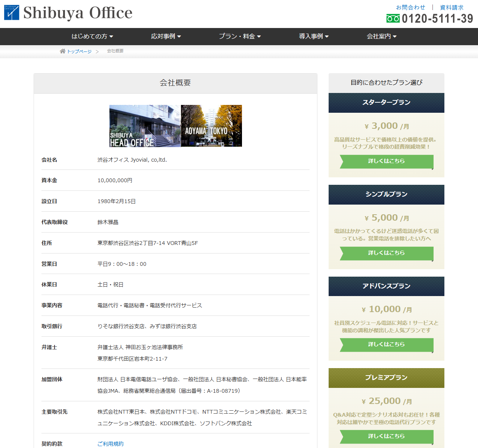The height and width of the screenshot is (448, 478).
Task: Click the ¥ 3,000 /月 price
Action: pyautogui.click(x=387, y=126)
